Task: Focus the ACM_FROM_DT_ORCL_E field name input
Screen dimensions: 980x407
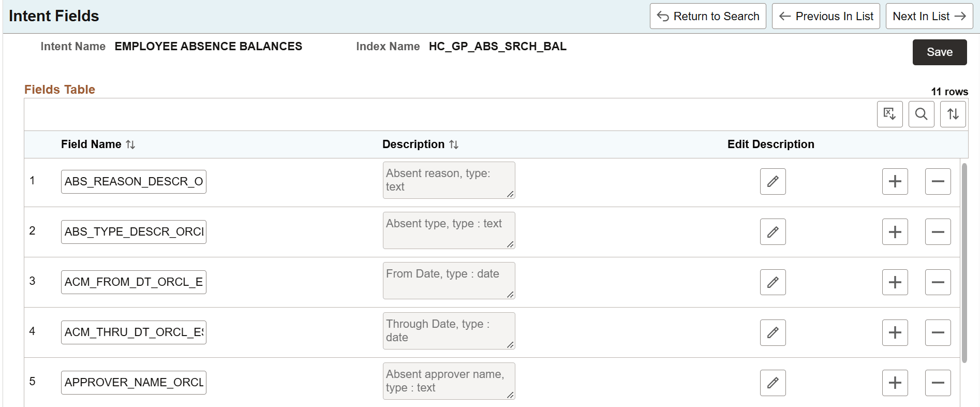Action: coord(133,282)
